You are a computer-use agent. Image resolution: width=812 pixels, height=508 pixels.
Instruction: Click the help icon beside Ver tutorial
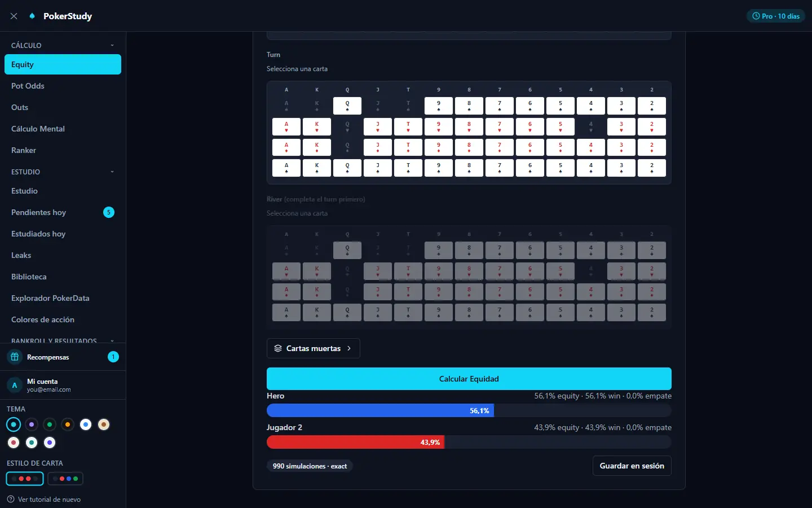(11, 499)
